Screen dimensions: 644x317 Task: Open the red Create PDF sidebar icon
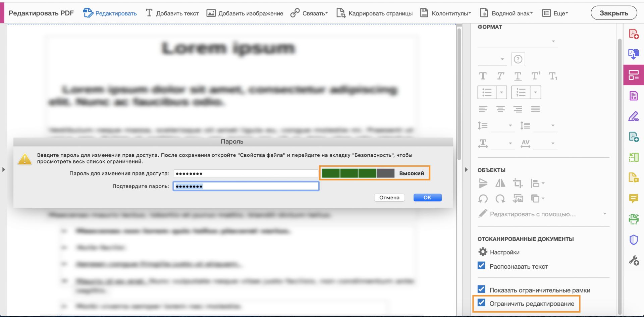click(634, 34)
